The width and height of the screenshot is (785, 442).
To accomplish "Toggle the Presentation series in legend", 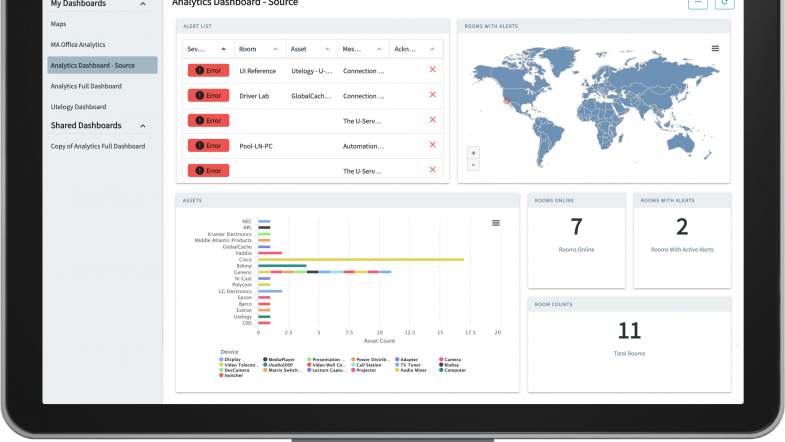I will [324, 359].
